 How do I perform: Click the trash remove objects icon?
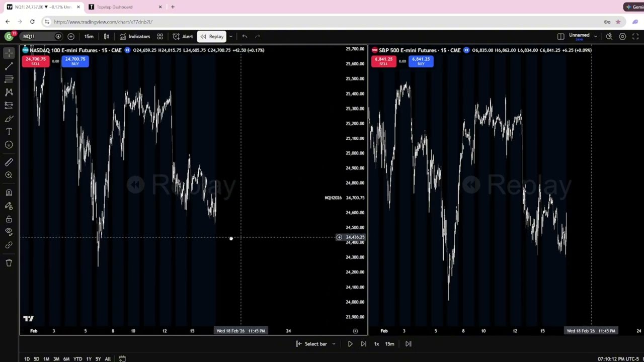coord(9,262)
